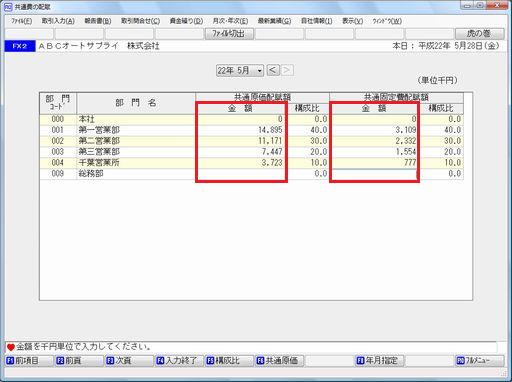Click department code 003
This screenshot has height=382, width=512.
[58, 152]
